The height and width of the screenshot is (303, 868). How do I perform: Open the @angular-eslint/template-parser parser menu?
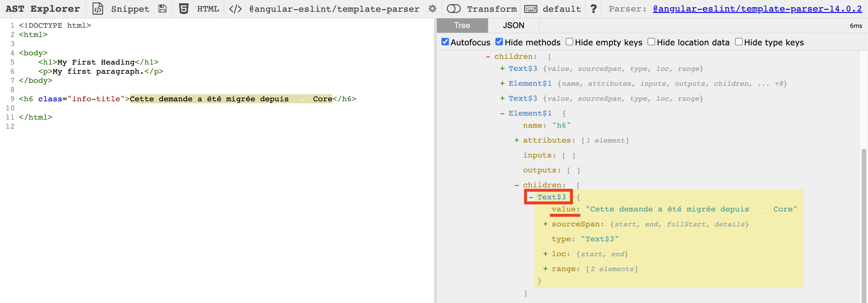[x=334, y=9]
